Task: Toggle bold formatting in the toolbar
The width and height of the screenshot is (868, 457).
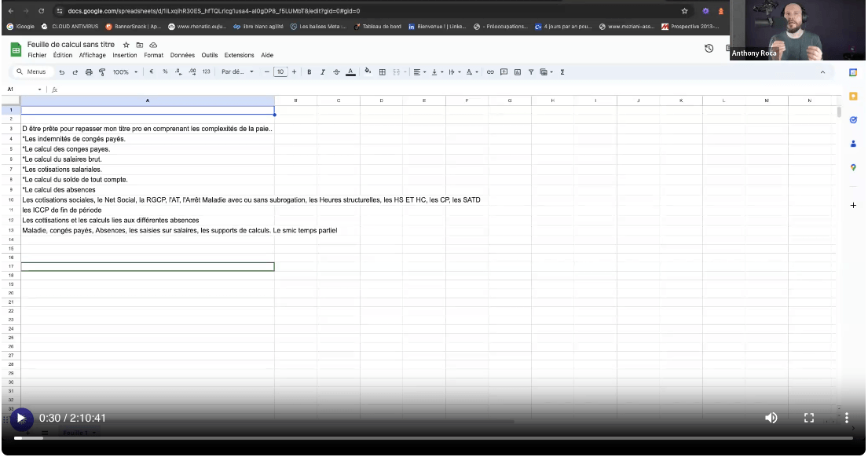Action: click(x=309, y=72)
